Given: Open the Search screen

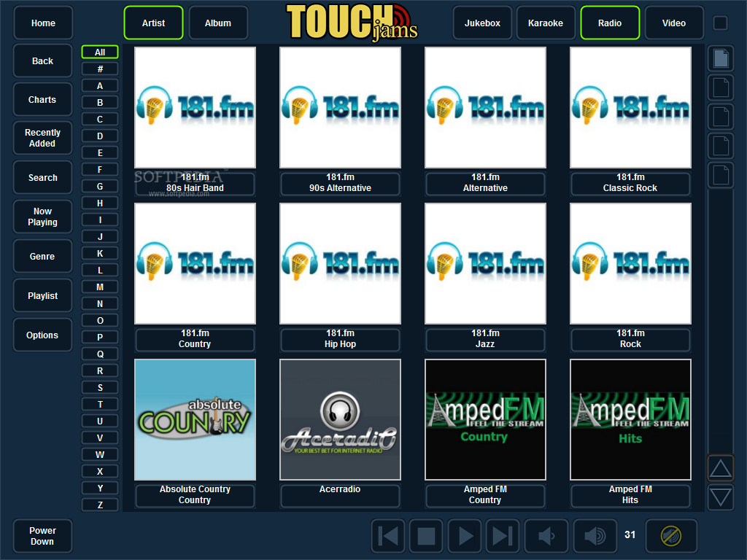Looking at the screenshot, I should (43, 178).
